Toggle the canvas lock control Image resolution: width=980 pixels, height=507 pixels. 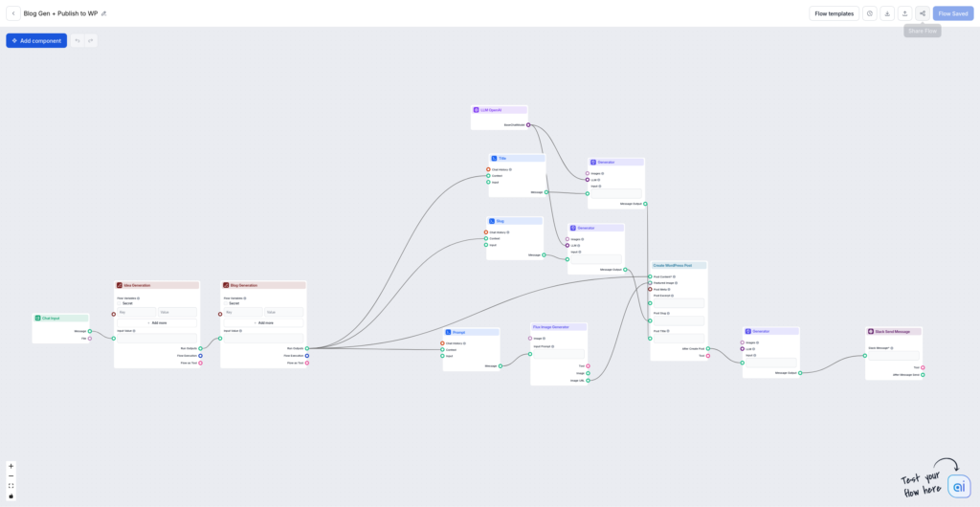[11, 496]
